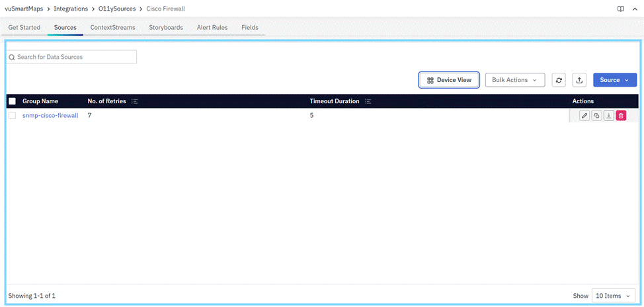Switch to the ContextStreams tab
Screen dimensions: 644x307
tap(112, 27)
